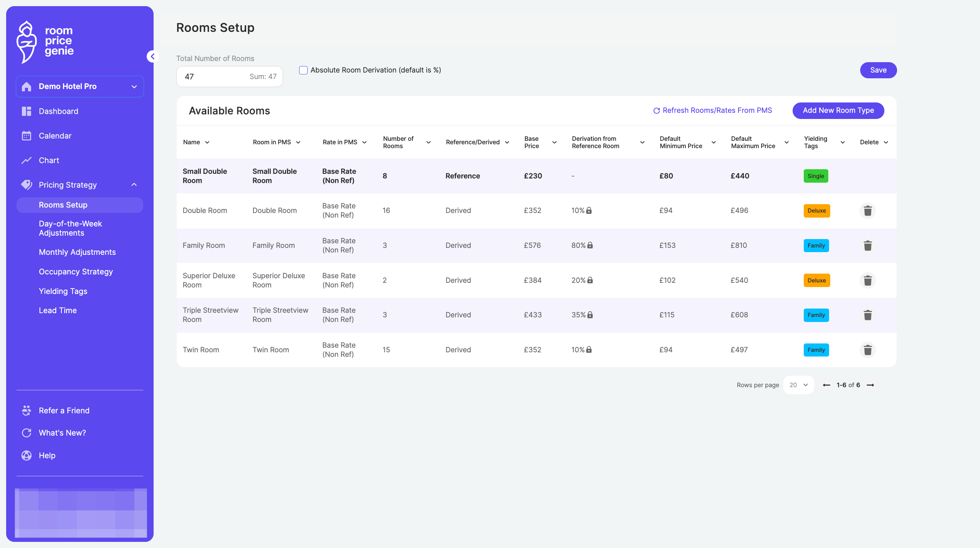The height and width of the screenshot is (548, 980).
Task: Click lock icon beside Superior Deluxe 20%
Action: pyautogui.click(x=590, y=280)
